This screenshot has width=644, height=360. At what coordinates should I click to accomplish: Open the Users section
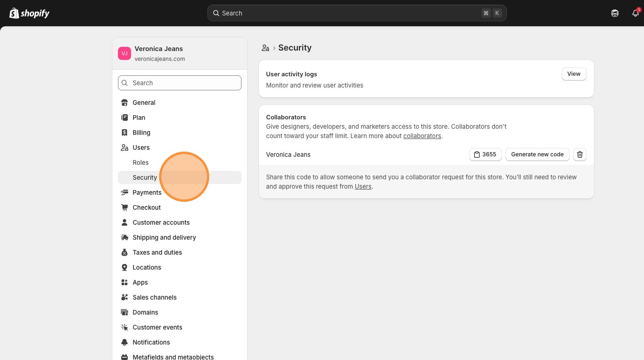[x=180, y=147]
